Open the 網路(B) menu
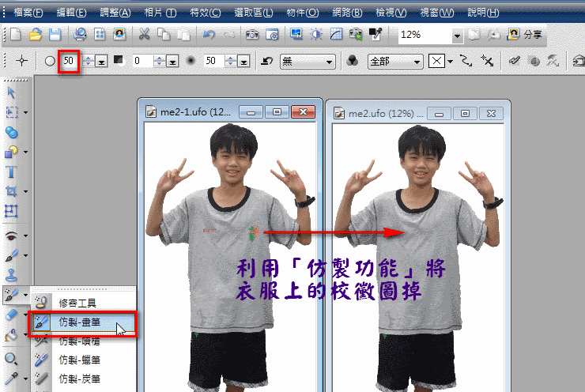The height and width of the screenshot is (392, 585). tap(347, 13)
